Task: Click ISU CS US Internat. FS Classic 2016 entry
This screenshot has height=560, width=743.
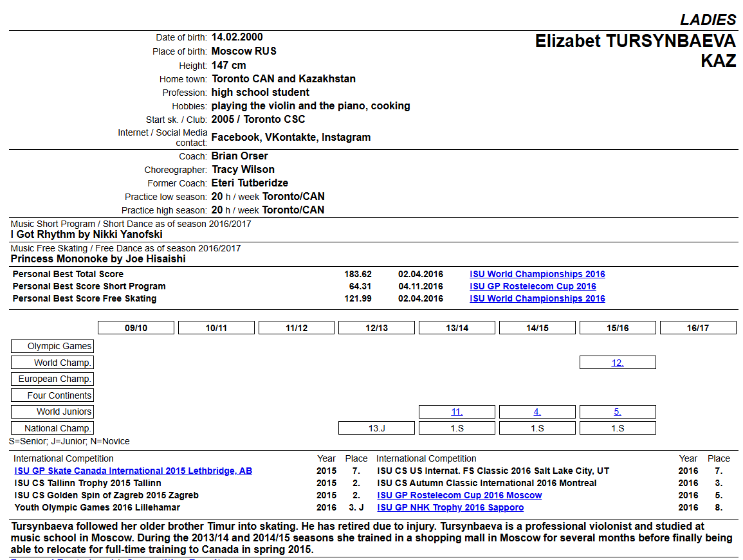Action: (493, 471)
